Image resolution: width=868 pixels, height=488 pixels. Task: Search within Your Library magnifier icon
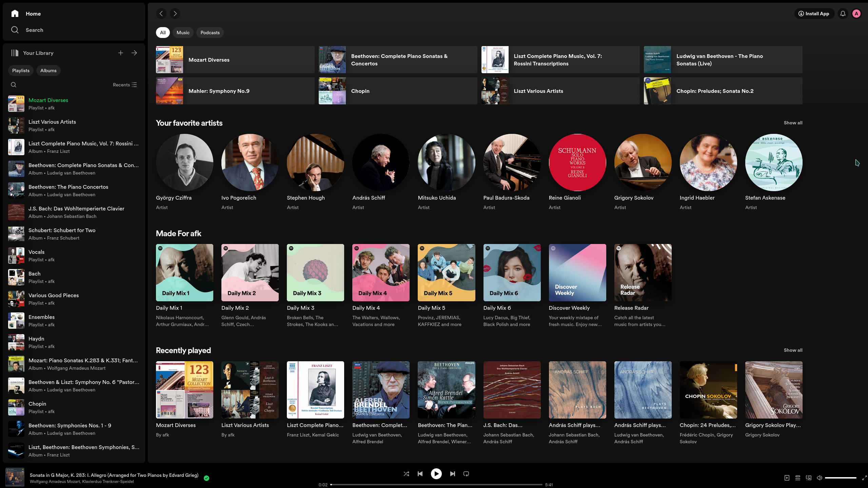coord(14,85)
